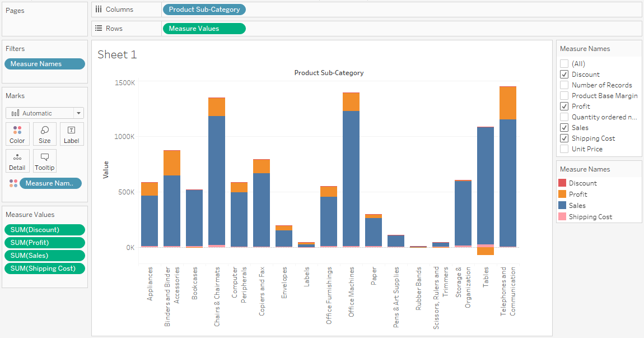Click color dots icon beside Measure Names pill
Image resolution: width=644 pixels, height=338 pixels.
click(x=13, y=183)
